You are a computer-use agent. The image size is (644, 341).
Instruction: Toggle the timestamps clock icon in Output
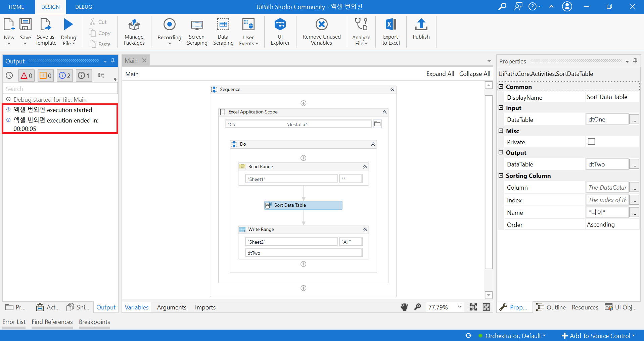point(9,76)
